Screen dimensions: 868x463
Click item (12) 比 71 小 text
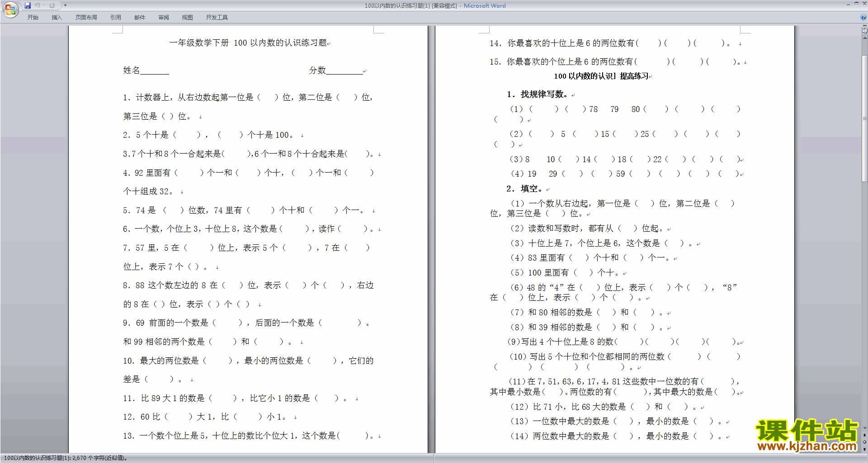click(x=604, y=407)
